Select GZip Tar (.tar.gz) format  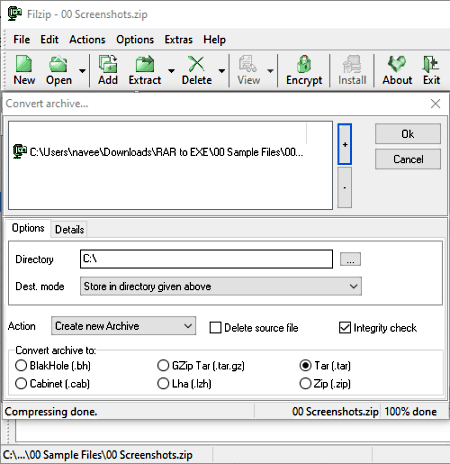click(163, 365)
